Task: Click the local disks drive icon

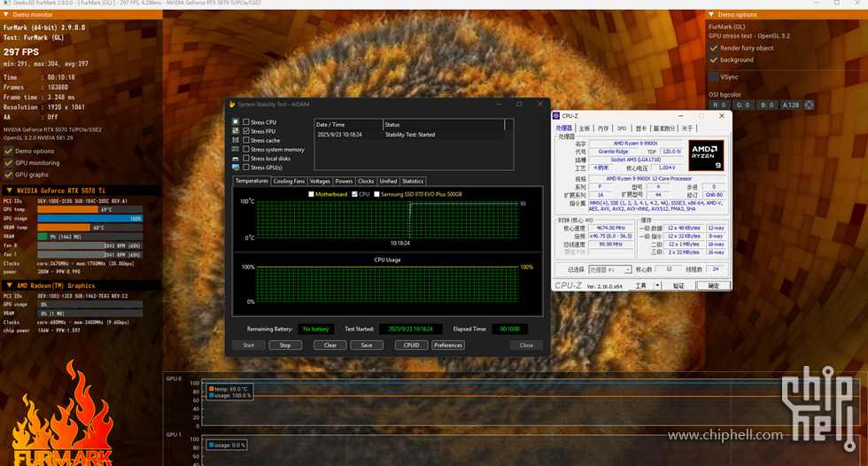Action: (236, 159)
